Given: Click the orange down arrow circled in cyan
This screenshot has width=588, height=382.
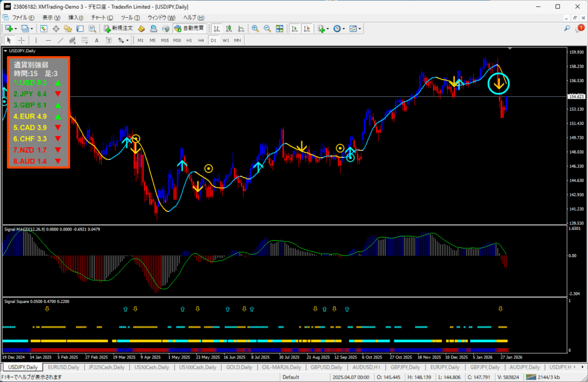Looking at the screenshot, I should coord(499,84).
